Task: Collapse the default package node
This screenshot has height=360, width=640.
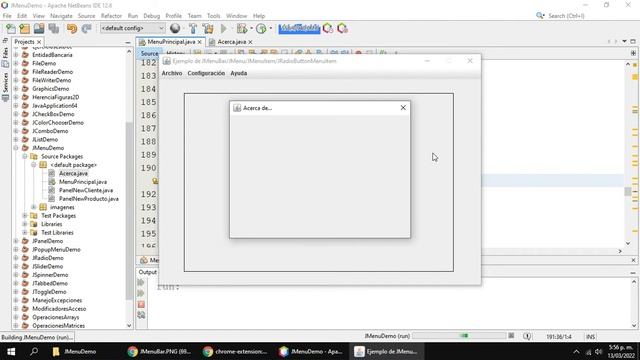Action: 33,165
